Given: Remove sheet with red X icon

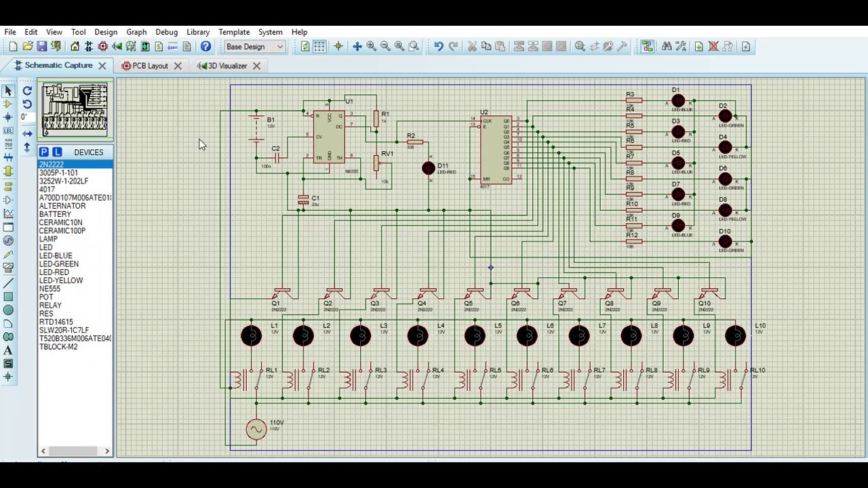Looking at the screenshot, I should 713,46.
